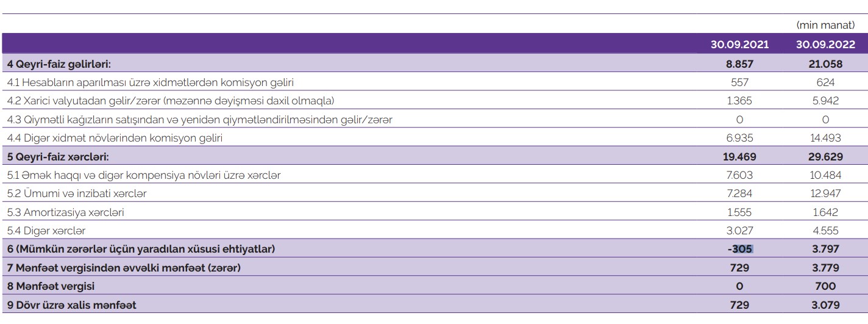Click the 4.555 Digər xərclər value
The width and height of the screenshot is (868, 324).
(825, 231)
